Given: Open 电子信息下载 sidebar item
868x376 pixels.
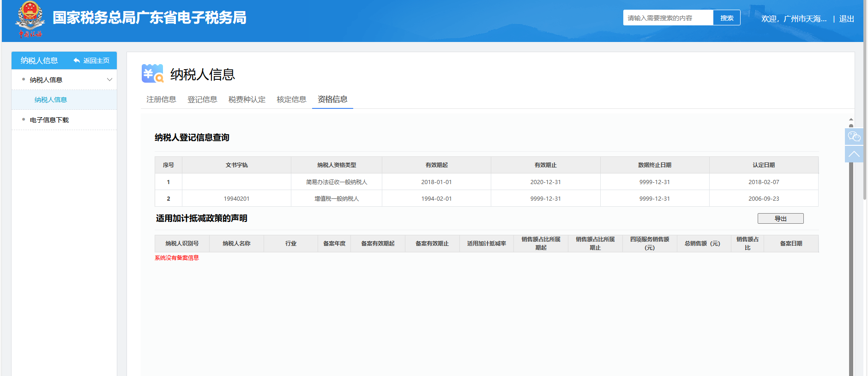Looking at the screenshot, I should pyautogui.click(x=49, y=120).
